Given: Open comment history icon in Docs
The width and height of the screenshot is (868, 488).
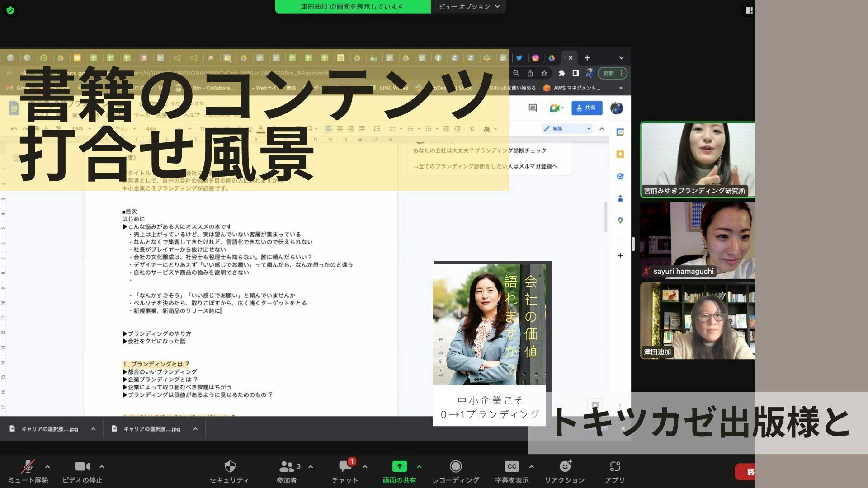Looking at the screenshot, I should pos(533,108).
